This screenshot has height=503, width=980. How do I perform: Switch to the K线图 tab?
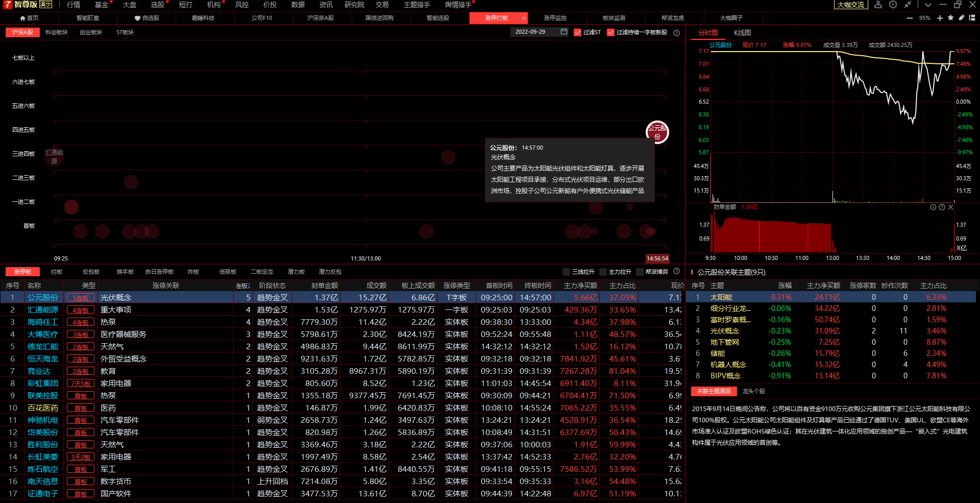click(x=743, y=33)
